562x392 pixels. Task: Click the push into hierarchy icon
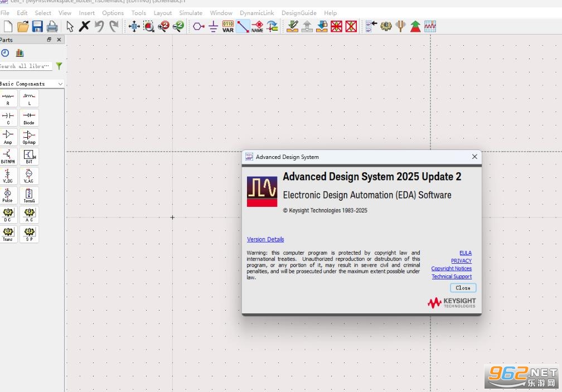coord(293,27)
